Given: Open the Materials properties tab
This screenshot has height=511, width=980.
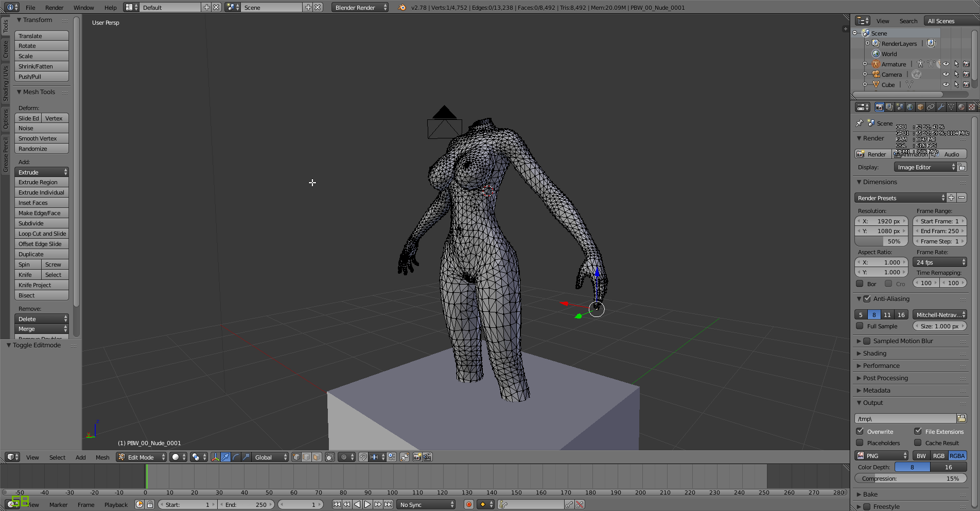Looking at the screenshot, I should tap(961, 107).
